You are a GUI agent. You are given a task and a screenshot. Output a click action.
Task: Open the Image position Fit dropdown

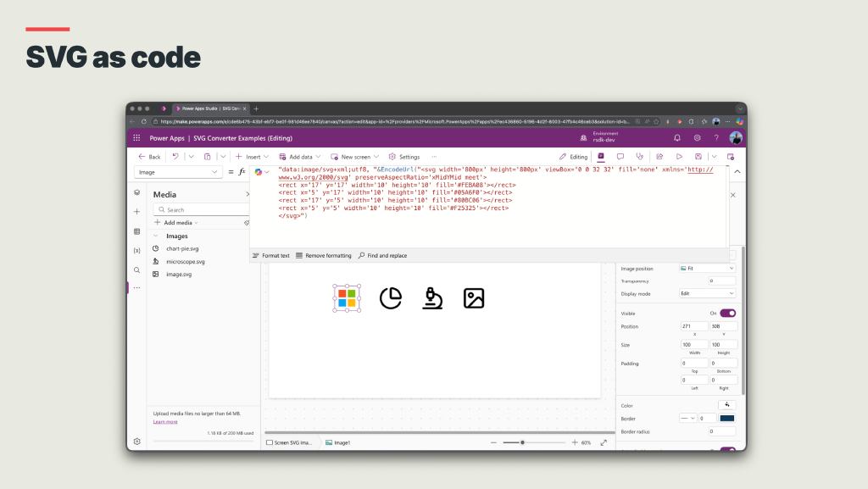pos(708,269)
